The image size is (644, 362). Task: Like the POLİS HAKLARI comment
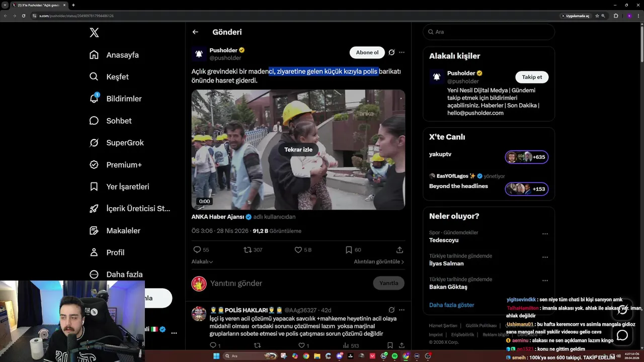click(x=302, y=345)
